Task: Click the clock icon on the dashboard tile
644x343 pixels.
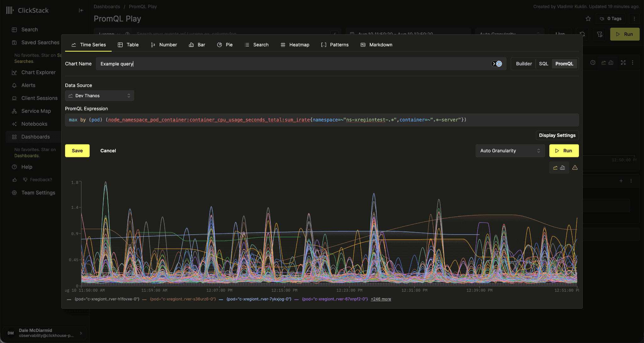Action: 593,63
